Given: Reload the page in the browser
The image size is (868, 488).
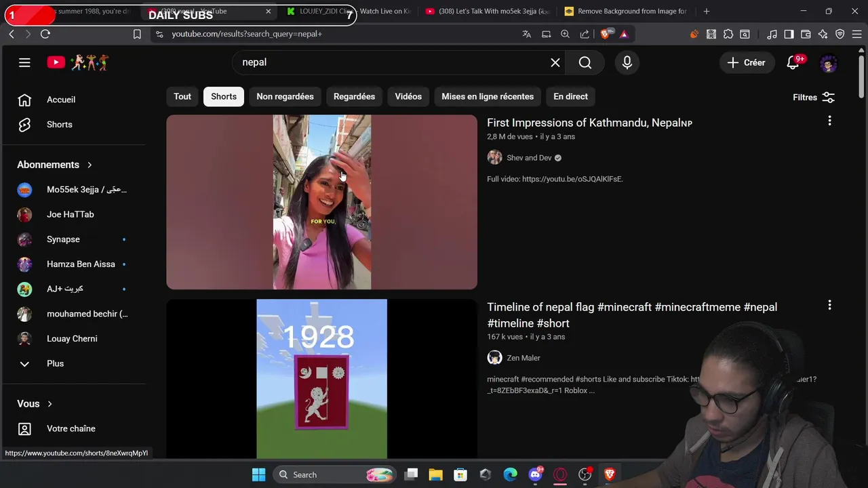Looking at the screenshot, I should point(45,34).
